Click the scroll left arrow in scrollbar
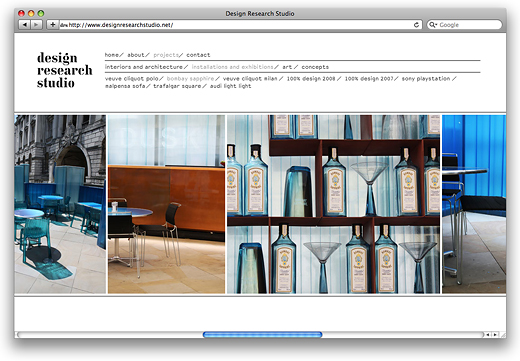Image resolution: width=520 pixels, height=361 pixels. [x=488, y=334]
